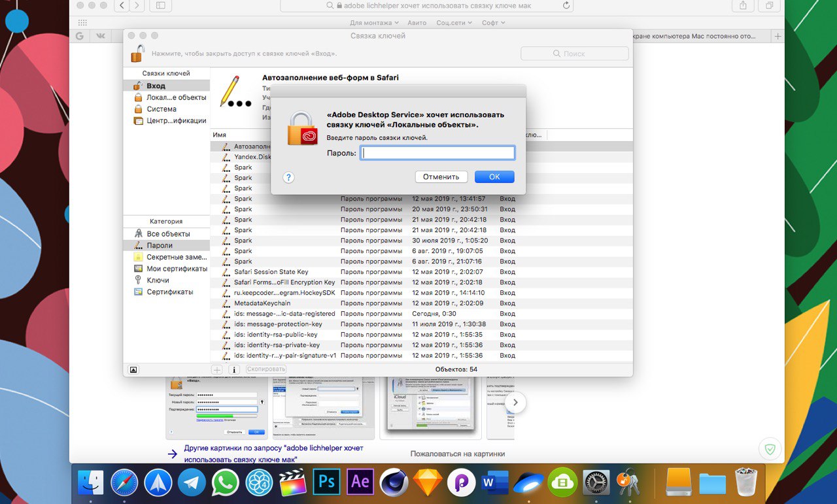Open WhatsApp from the Dock

click(226, 483)
